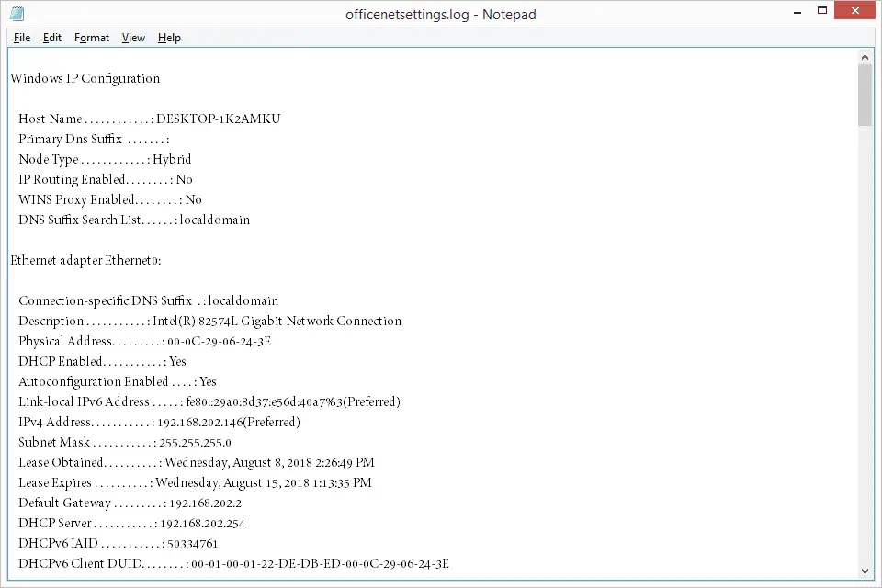This screenshot has height=588, width=882.
Task: Click the 'DHCP Enabled' line
Action: click(x=102, y=362)
